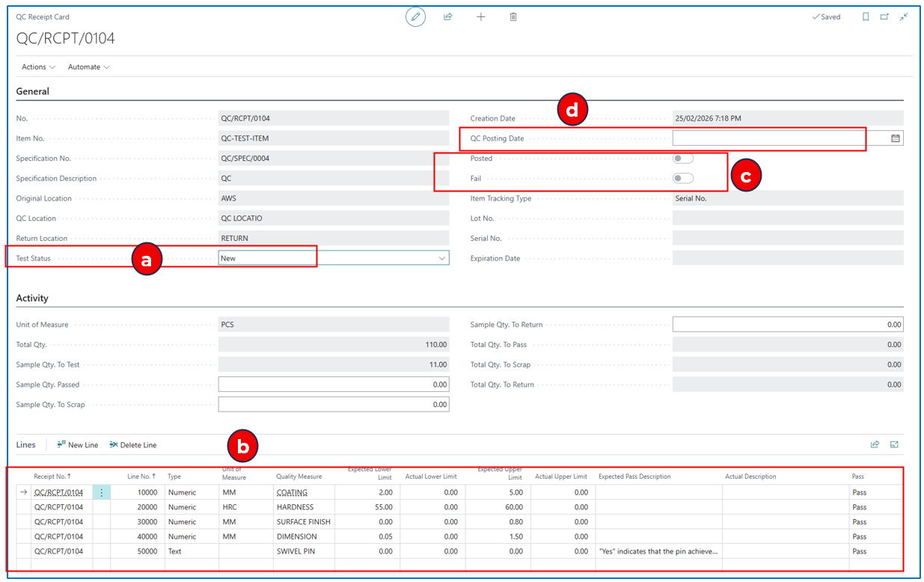Click the edit pencil icon
Viewport: 924px width, 582px height.
415,16
